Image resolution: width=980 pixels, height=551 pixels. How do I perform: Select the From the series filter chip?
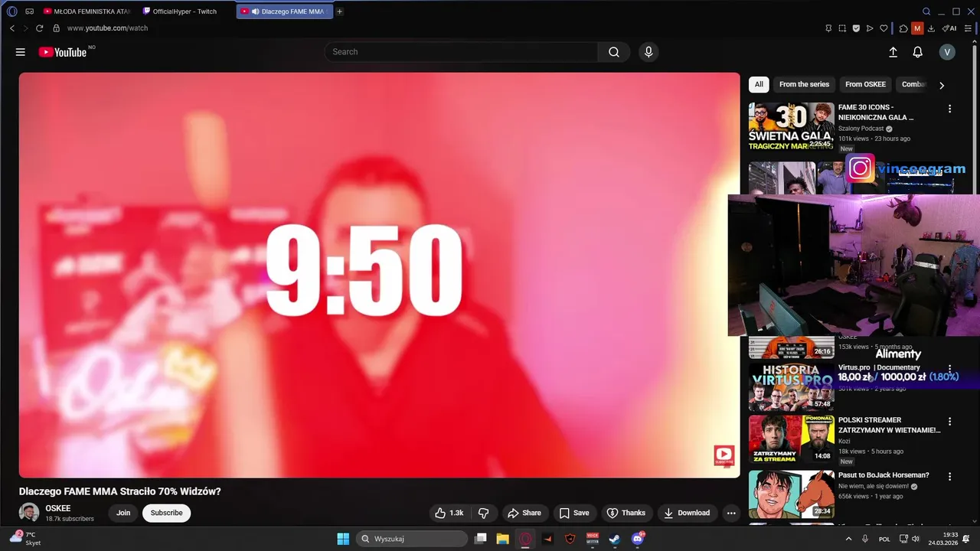(804, 84)
